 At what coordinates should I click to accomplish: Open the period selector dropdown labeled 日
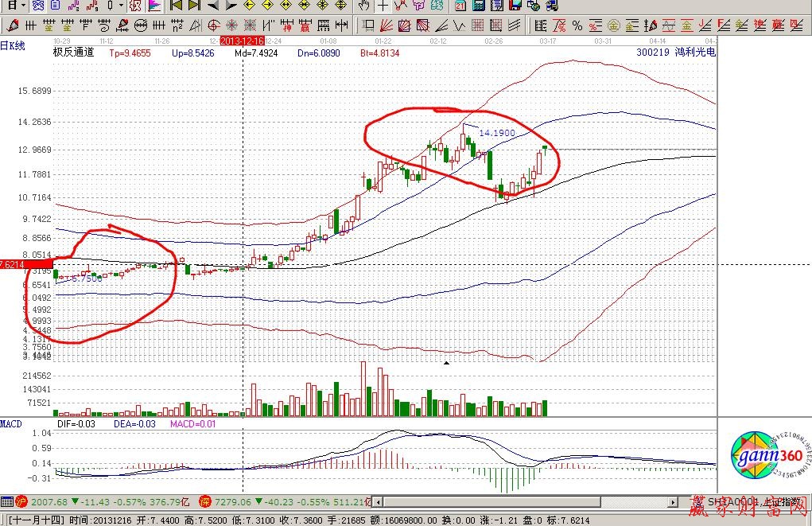pos(13,6)
